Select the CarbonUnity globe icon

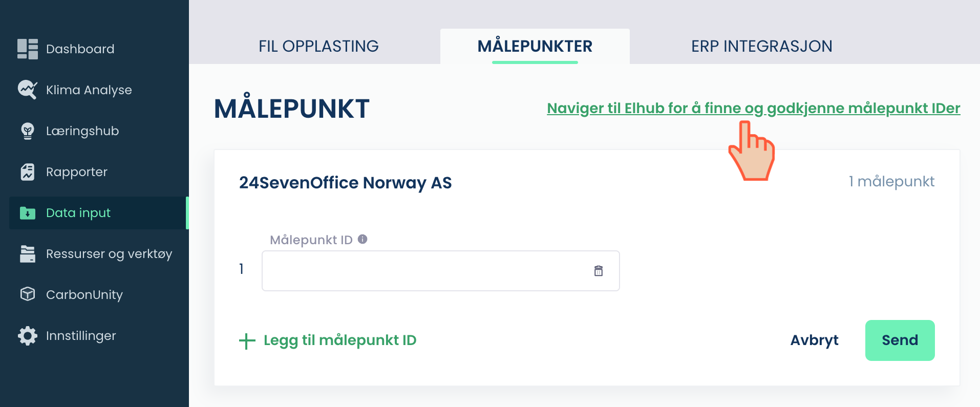pyautogui.click(x=27, y=294)
